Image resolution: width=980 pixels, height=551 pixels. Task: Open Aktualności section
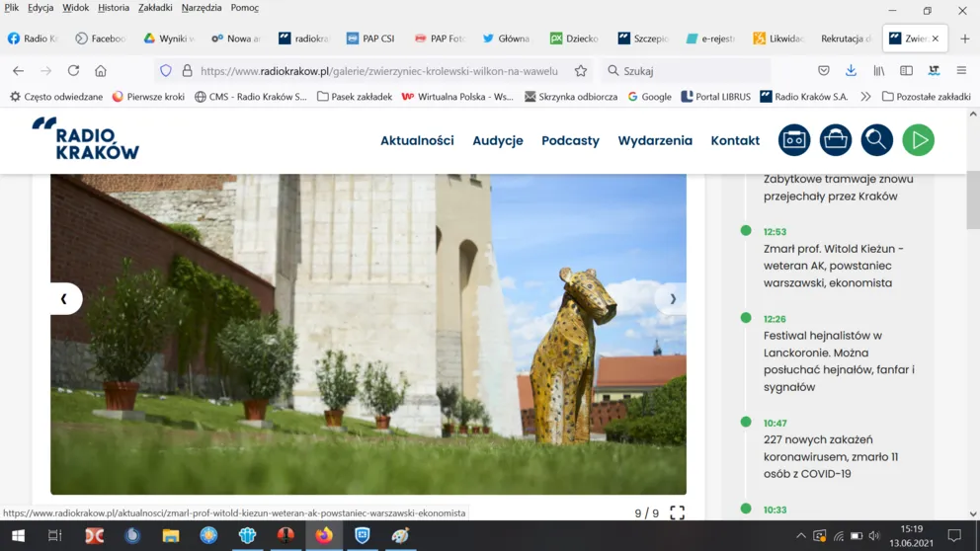(x=417, y=140)
